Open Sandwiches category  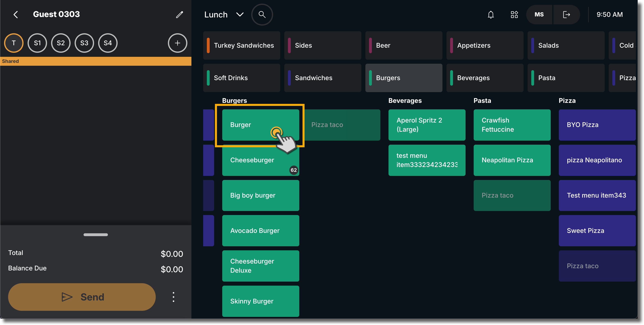[322, 78]
